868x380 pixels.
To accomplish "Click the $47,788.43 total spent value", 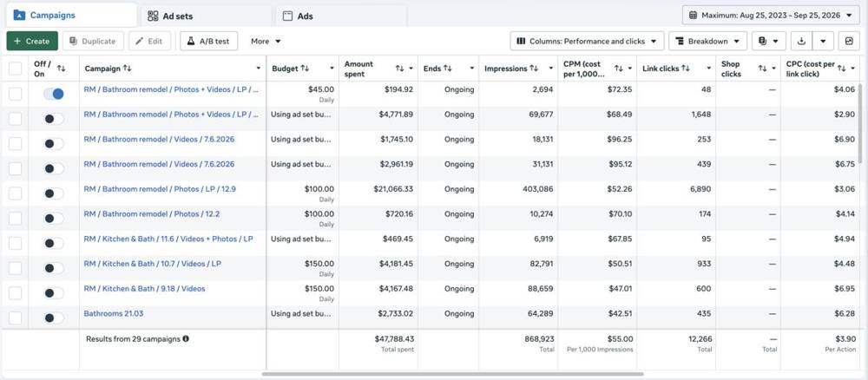I will pyautogui.click(x=394, y=339).
